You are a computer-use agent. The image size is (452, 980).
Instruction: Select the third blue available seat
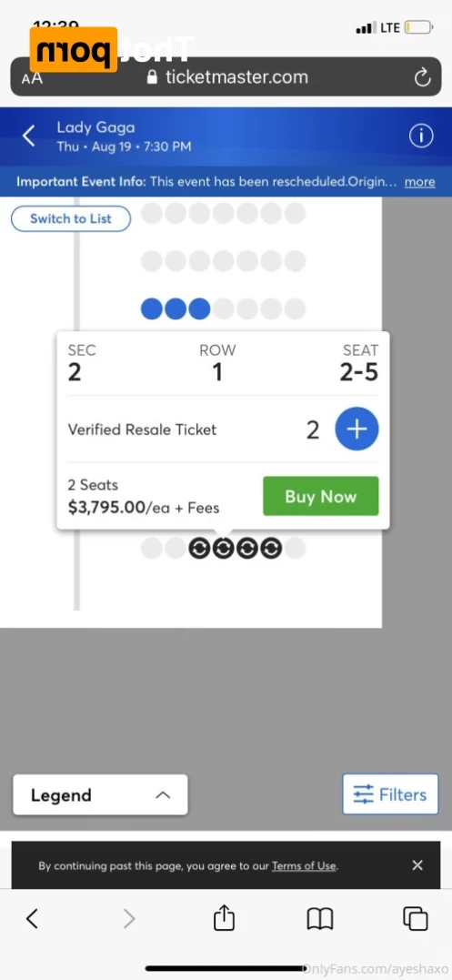[x=199, y=308]
